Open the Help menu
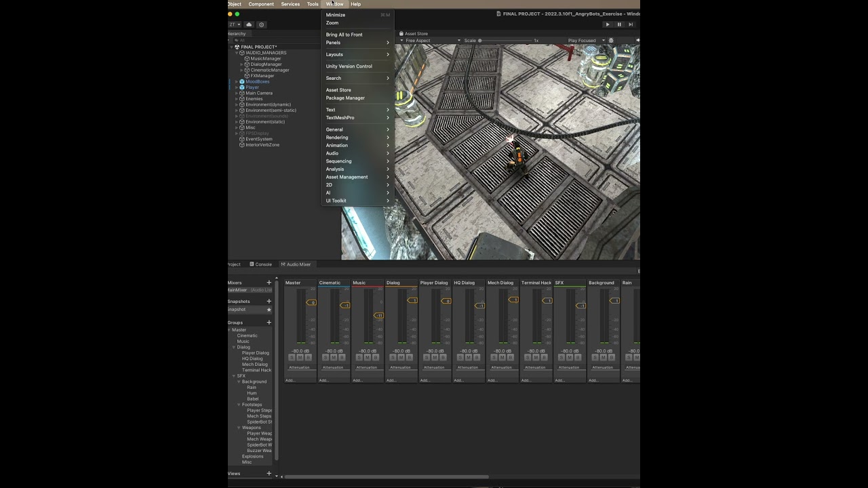This screenshot has width=868, height=488. coord(355,4)
